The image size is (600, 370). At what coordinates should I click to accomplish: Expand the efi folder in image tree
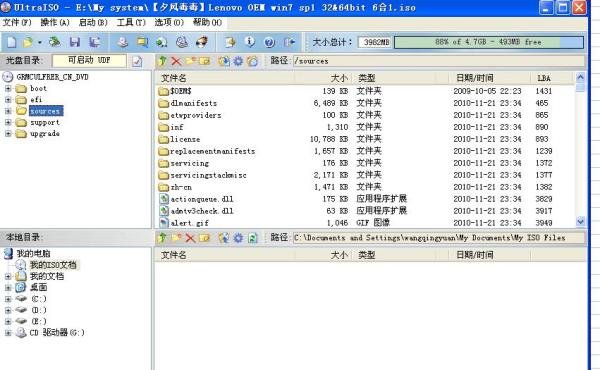(x=8, y=99)
